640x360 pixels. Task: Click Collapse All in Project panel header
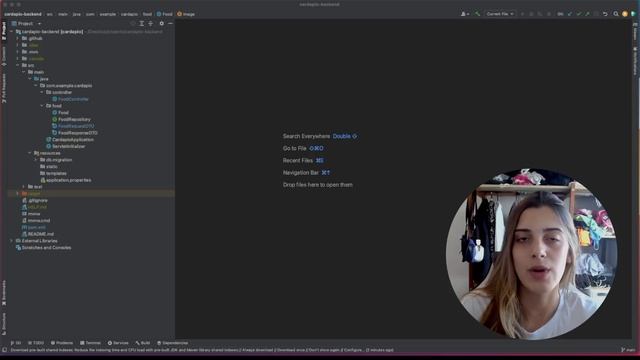pyautogui.click(x=151, y=24)
